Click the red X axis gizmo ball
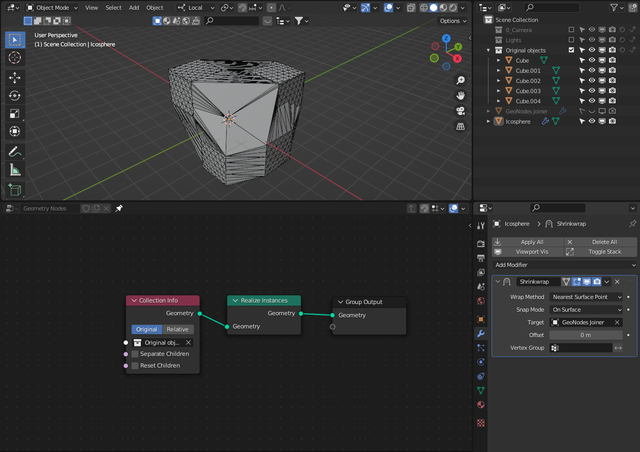The image size is (640, 452). click(457, 58)
